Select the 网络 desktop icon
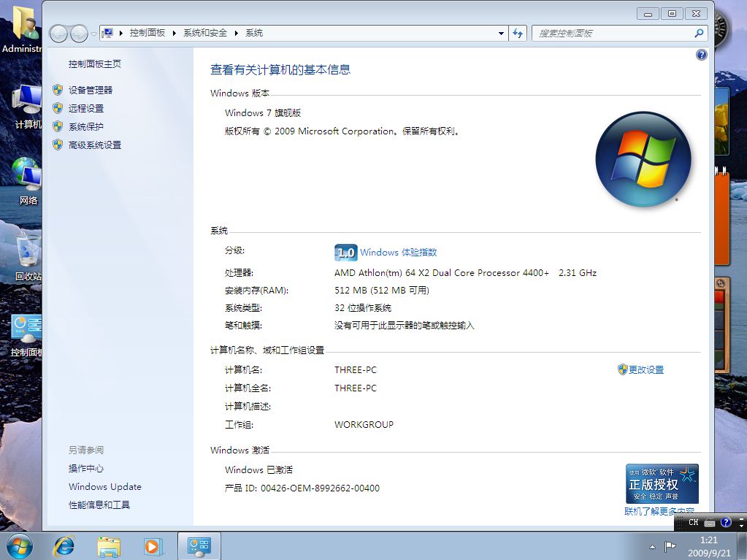This screenshot has height=560, width=747. tap(27, 181)
